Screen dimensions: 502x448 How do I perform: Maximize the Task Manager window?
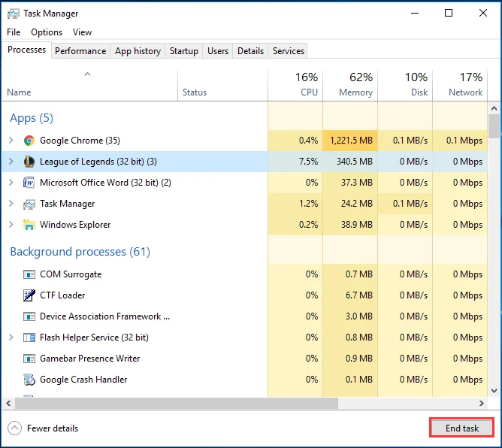pyautogui.click(x=449, y=13)
